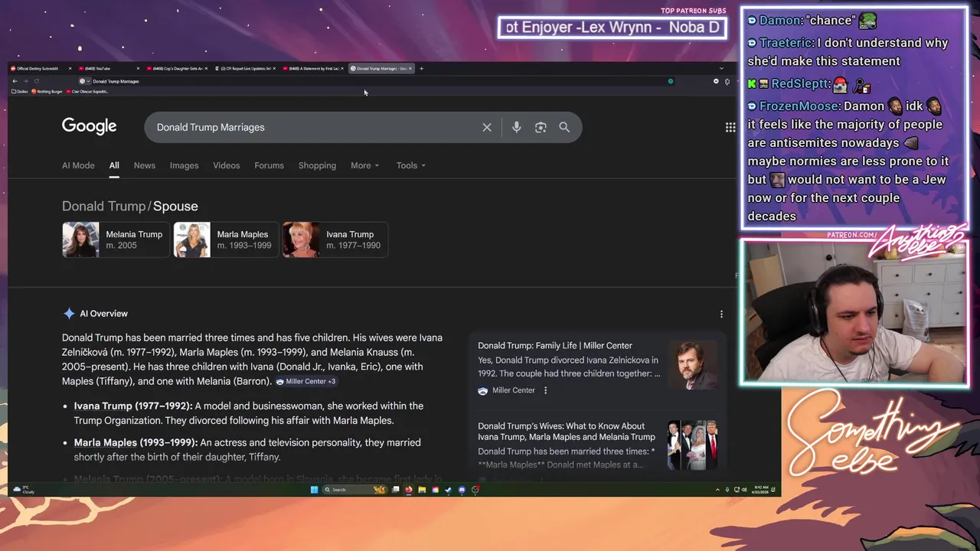Click the taskbar clock showing 8:42 AM
Viewport: 980px width, 551px height.
point(762,490)
